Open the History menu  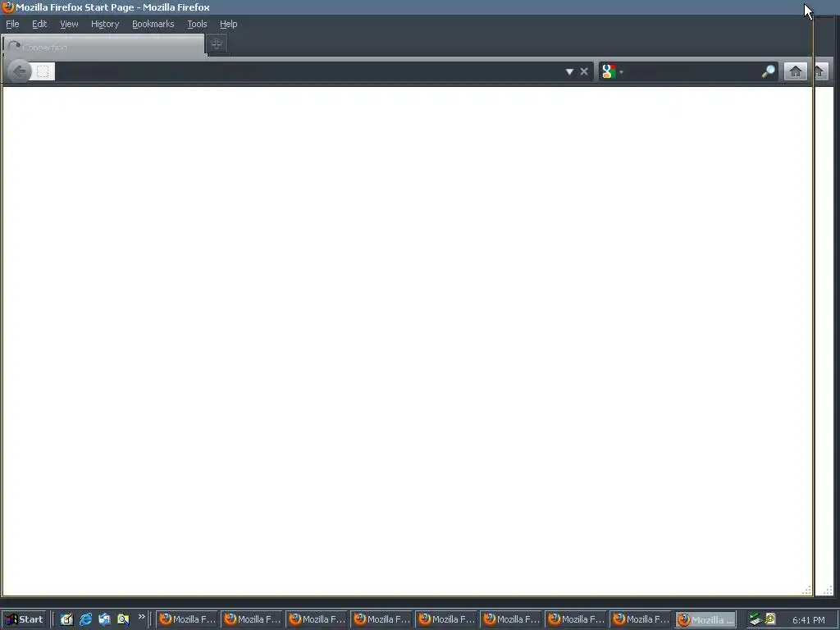pos(105,24)
